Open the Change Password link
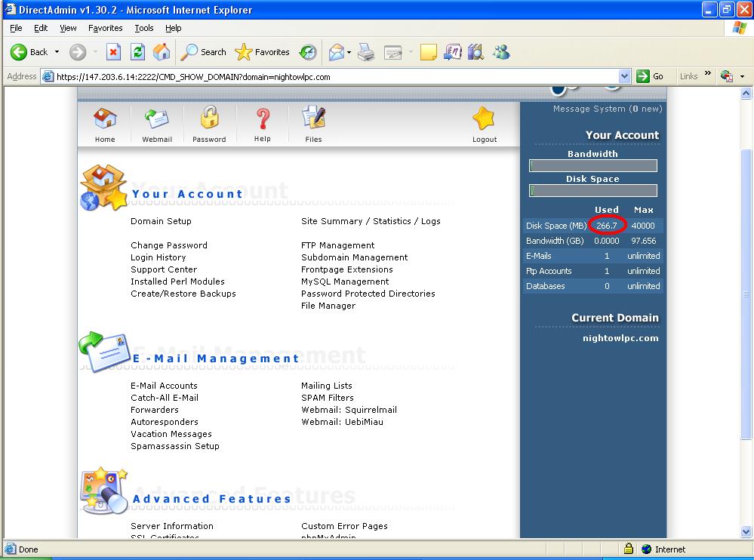754x560 pixels. click(169, 245)
